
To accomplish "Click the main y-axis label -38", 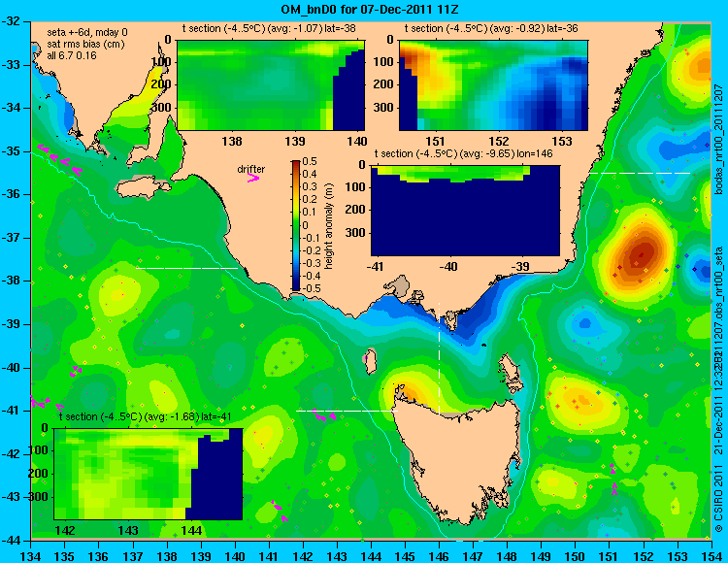I will point(13,281).
